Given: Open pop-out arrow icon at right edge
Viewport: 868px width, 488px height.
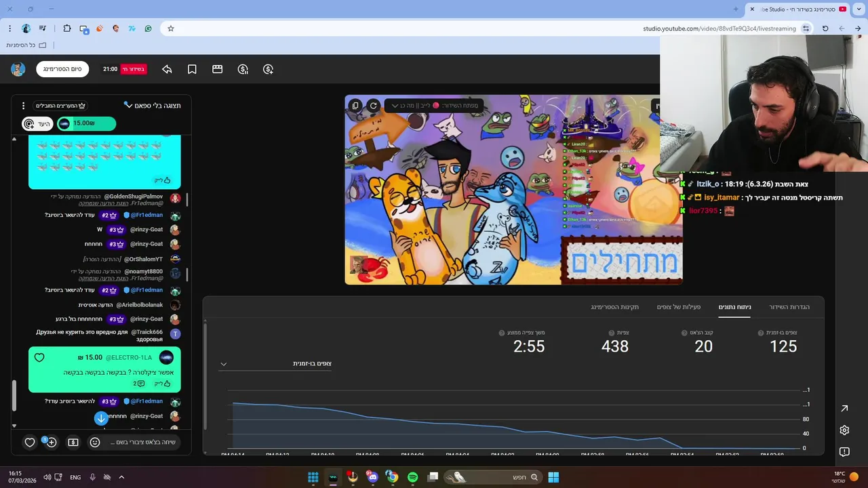Looking at the screenshot, I should [844, 408].
